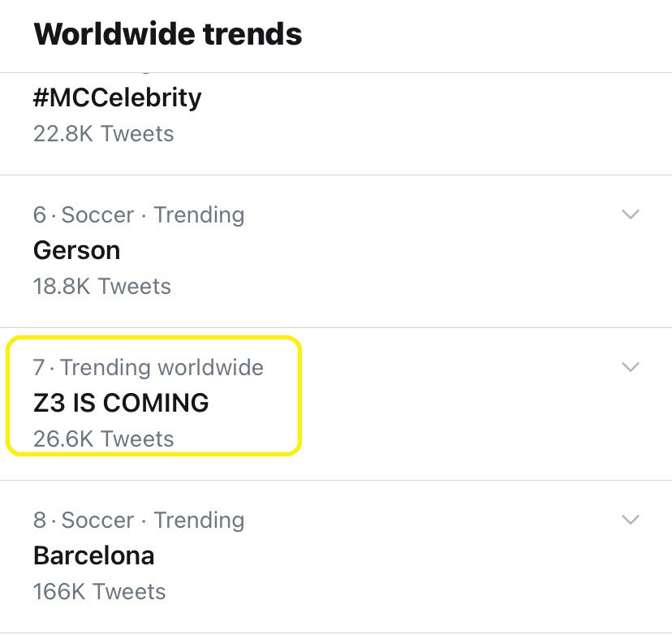Image resolution: width=672 pixels, height=635 pixels.
Task: Open the Gerson trending topic
Action: [x=76, y=250]
